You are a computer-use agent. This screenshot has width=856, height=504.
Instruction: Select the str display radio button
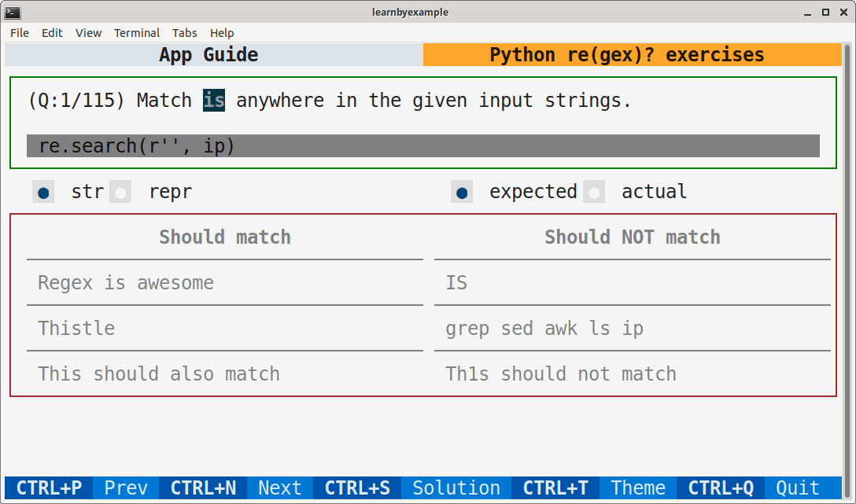click(43, 191)
